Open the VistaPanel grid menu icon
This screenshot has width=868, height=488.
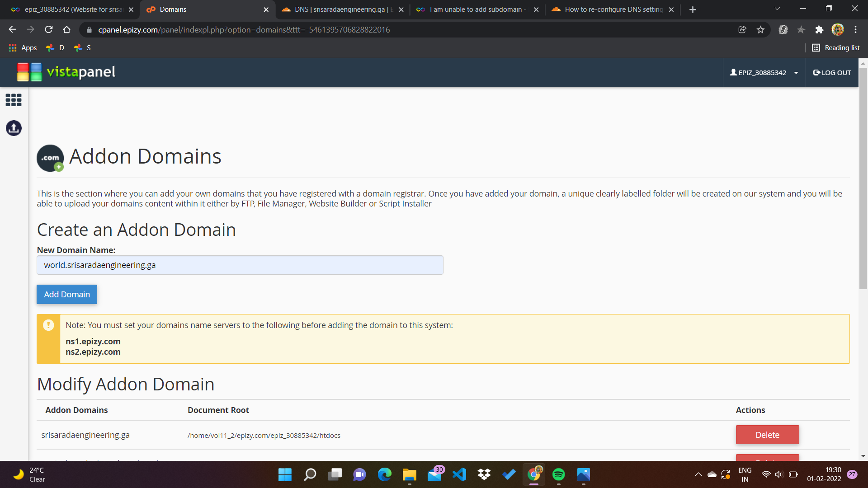coord(14,100)
